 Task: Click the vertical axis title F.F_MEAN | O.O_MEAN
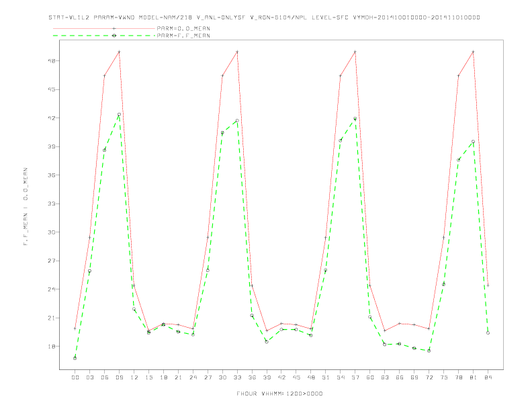26,207
